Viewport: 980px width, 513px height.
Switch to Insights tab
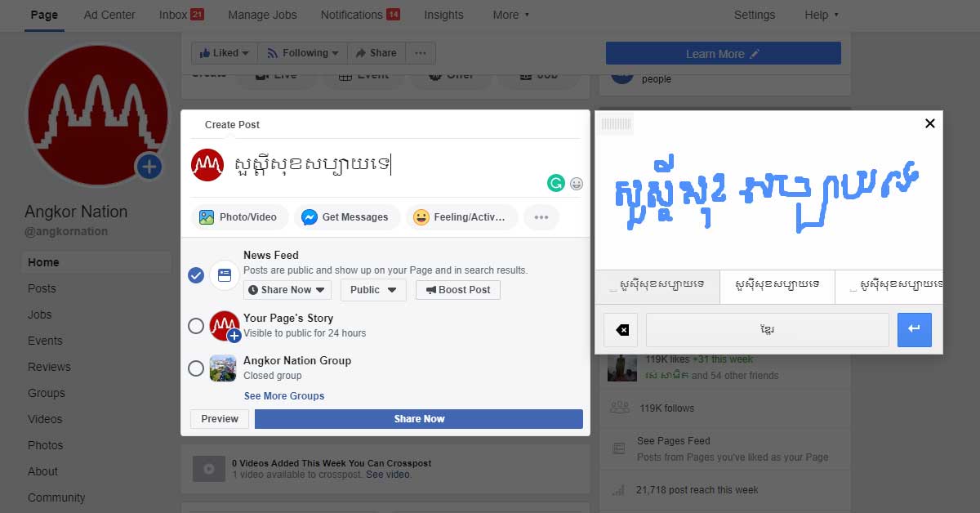[x=443, y=15]
